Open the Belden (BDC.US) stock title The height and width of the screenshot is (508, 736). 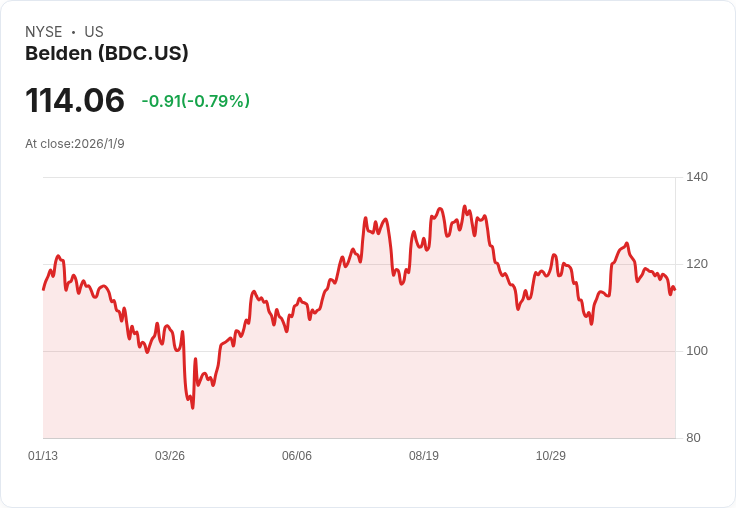pos(107,53)
